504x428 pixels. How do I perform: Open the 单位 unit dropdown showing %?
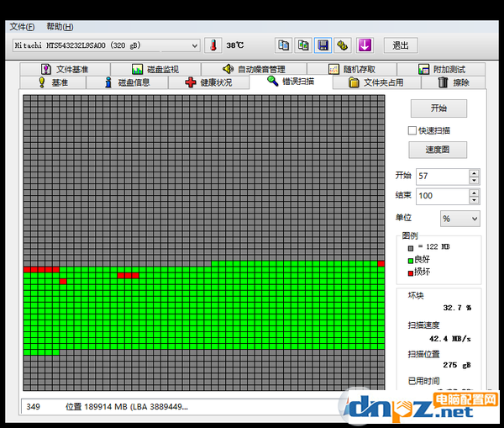tap(460, 219)
